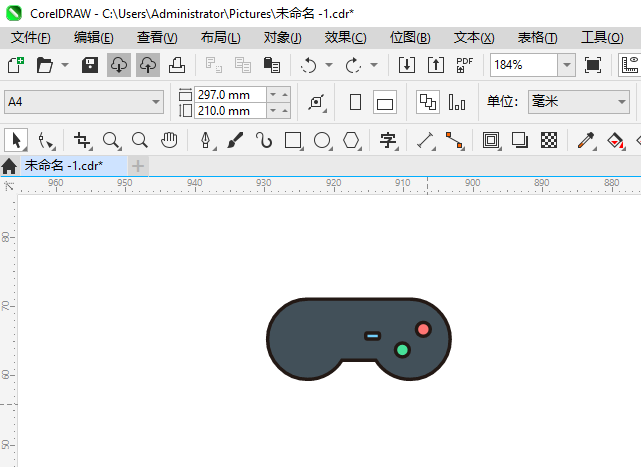Expand the Open file dropdown arrow
This screenshot has width=641, height=467.
(x=65, y=65)
